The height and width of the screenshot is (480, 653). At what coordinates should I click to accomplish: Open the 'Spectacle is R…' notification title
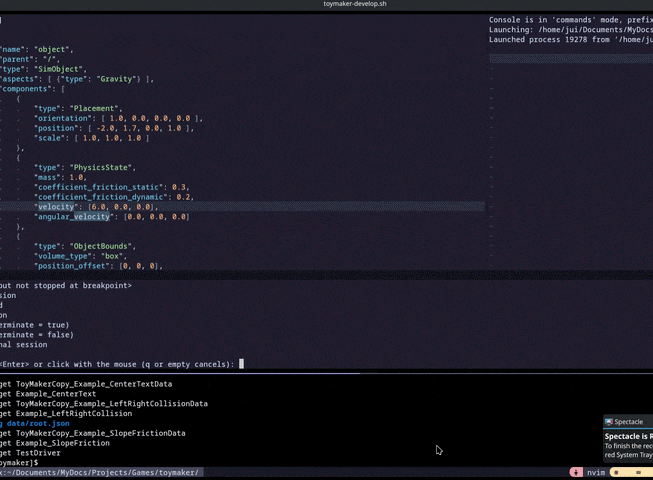coord(628,436)
